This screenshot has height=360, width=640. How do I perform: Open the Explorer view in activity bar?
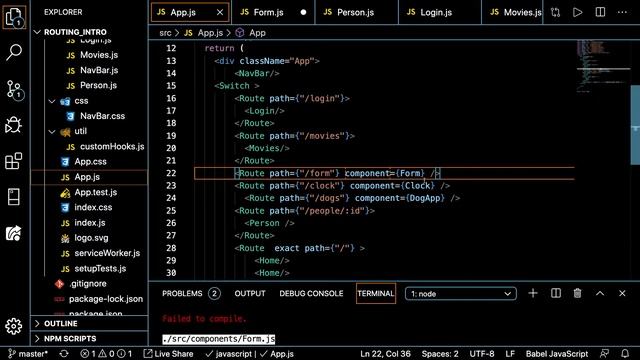click(x=14, y=17)
